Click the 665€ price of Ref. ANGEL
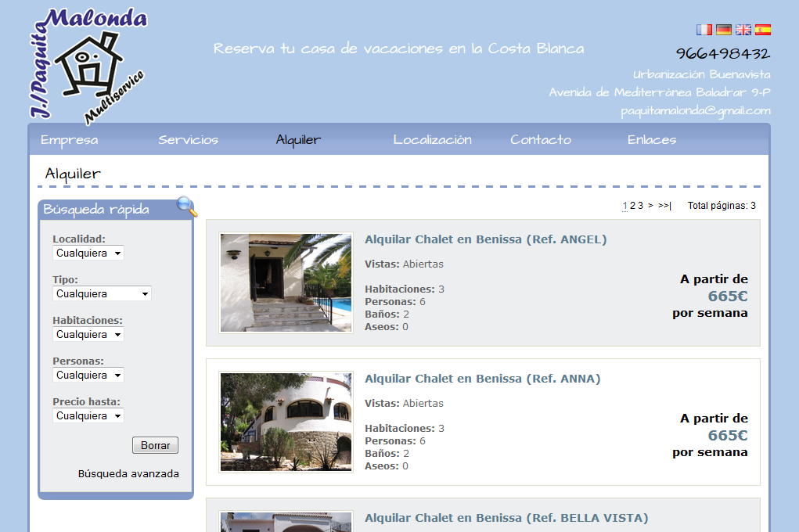799x532 pixels. click(x=728, y=296)
